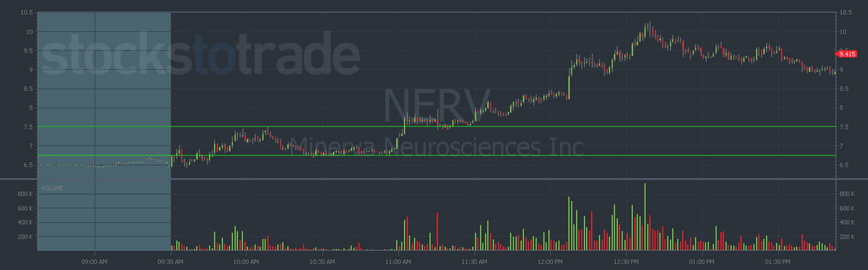
Task: Click the Minerva Neurosciences Inc company name text
Action: tap(437, 147)
